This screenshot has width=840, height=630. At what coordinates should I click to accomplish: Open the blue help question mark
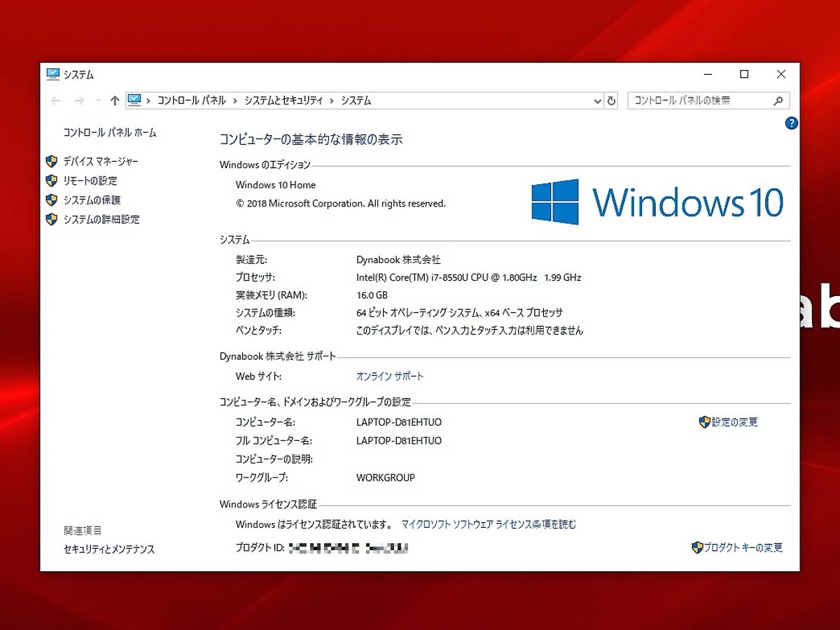[792, 123]
